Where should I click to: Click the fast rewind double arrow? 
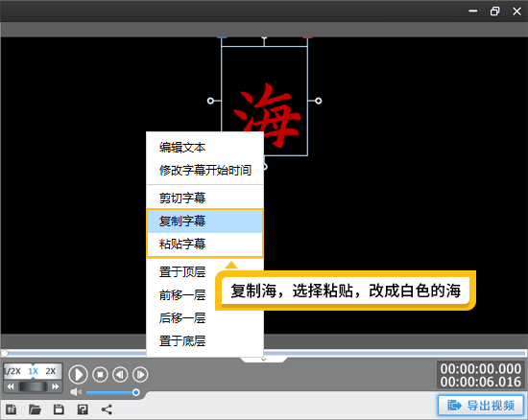click(11, 386)
